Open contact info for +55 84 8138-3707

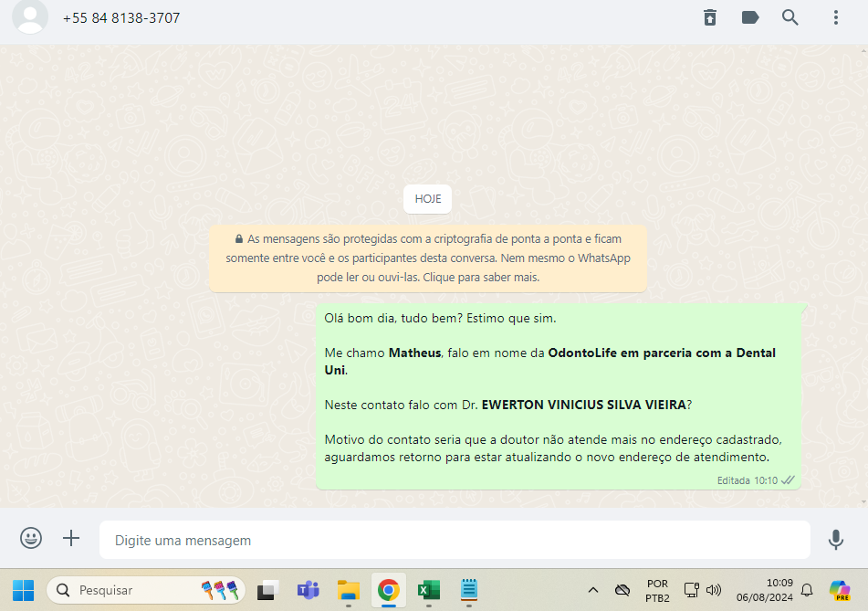click(x=121, y=18)
